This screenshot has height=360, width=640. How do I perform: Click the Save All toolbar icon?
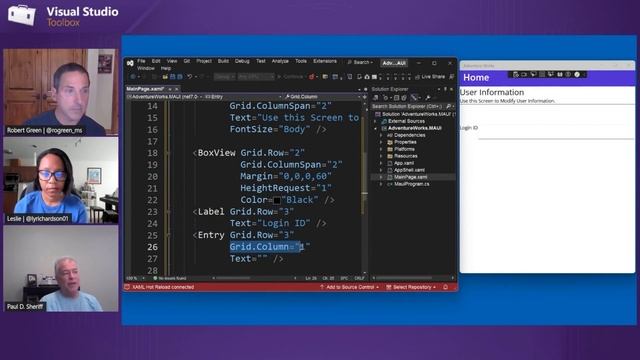coord(180,77)
